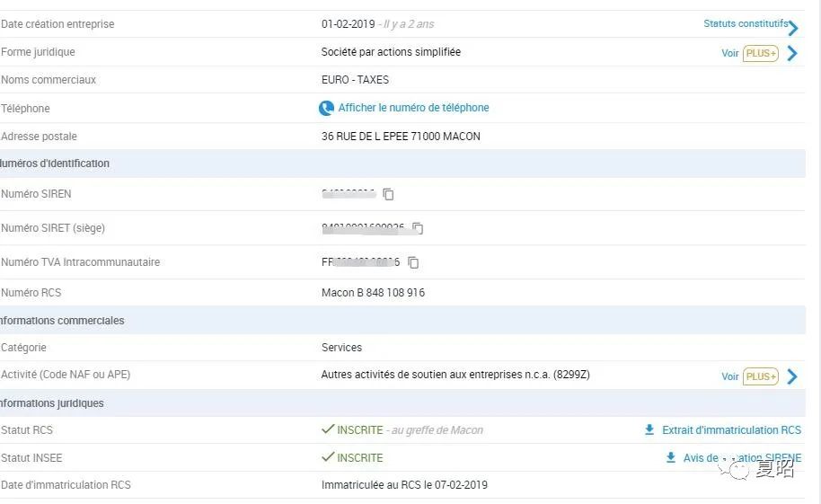
Task: Click the Numéro SIRET (siège) label
Action: coord(53,228)
